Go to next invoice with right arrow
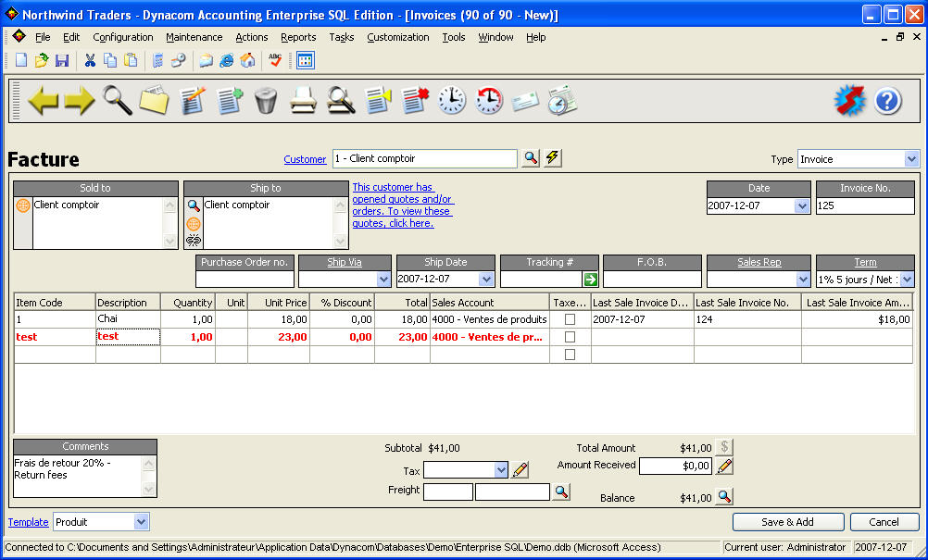Screen dimensions: 928x560 (x=80, y=101)
